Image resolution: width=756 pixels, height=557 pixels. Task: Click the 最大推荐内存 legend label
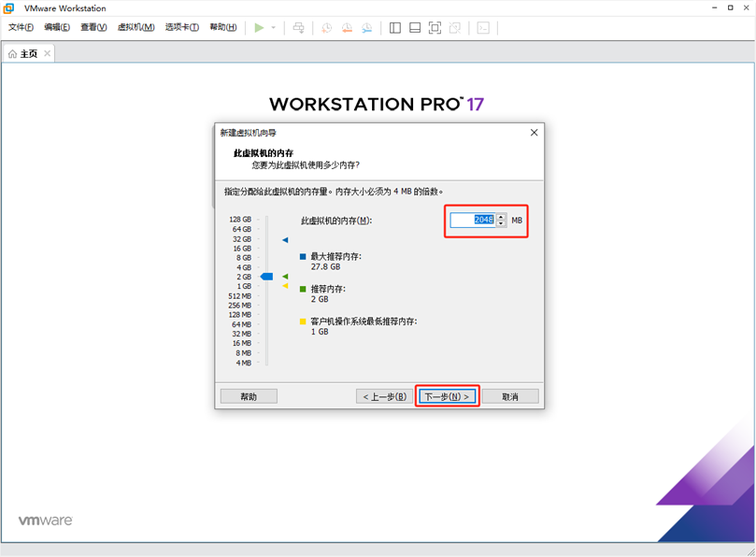coord(335,257)
